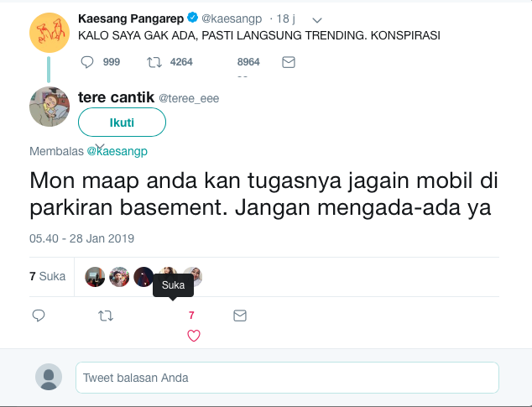Reply to tere cantik's tweet

pyautogui.click(x=39, y=316)
